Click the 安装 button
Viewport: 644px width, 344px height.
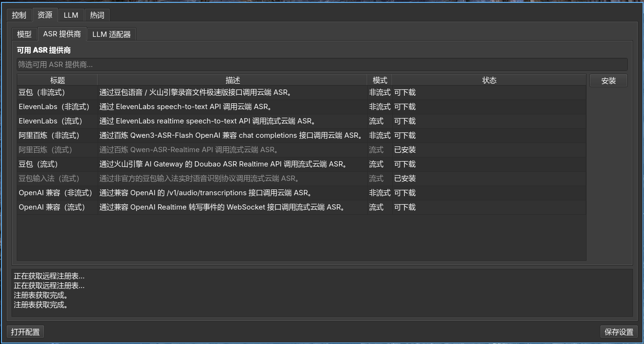click(609, 81)
